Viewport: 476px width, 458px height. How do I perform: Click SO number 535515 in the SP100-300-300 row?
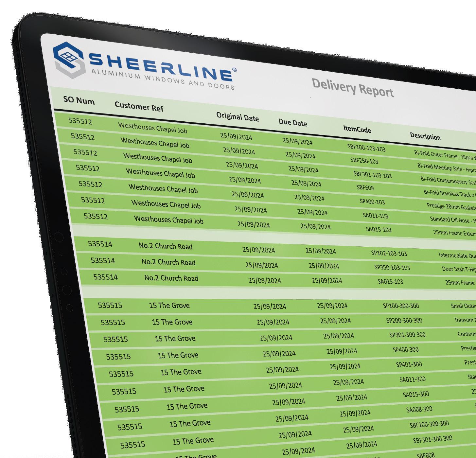pyautogui.click(x=110, y=305)
